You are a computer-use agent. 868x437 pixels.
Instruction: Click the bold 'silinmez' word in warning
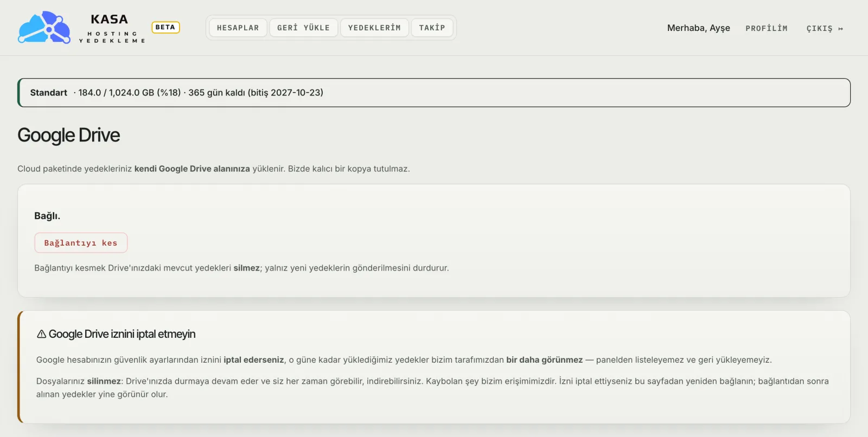pos(104,381)
